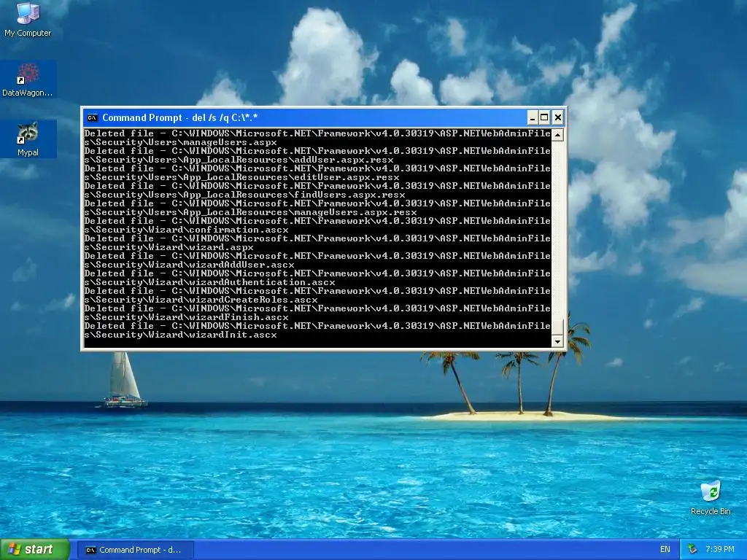The width and height of the screenshot is (747, 560).
Task: Minimize the Command Prompt window
Action: point(532,117)
